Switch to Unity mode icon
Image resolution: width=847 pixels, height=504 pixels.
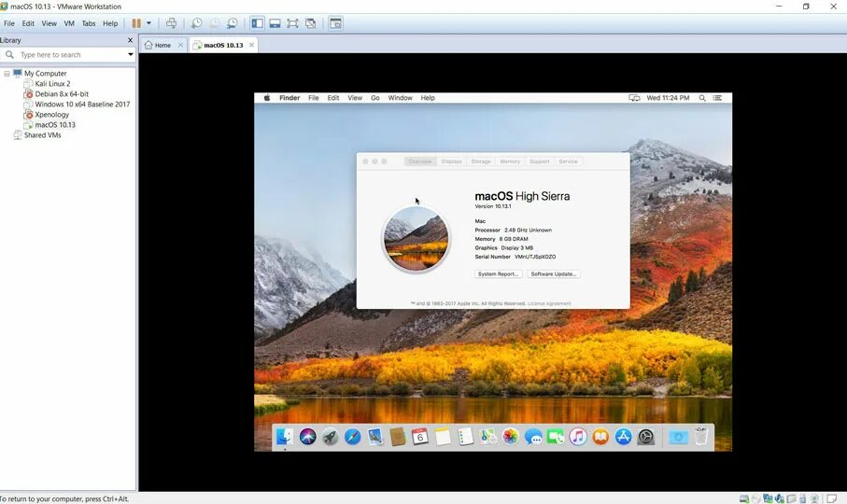click(311, 23)
